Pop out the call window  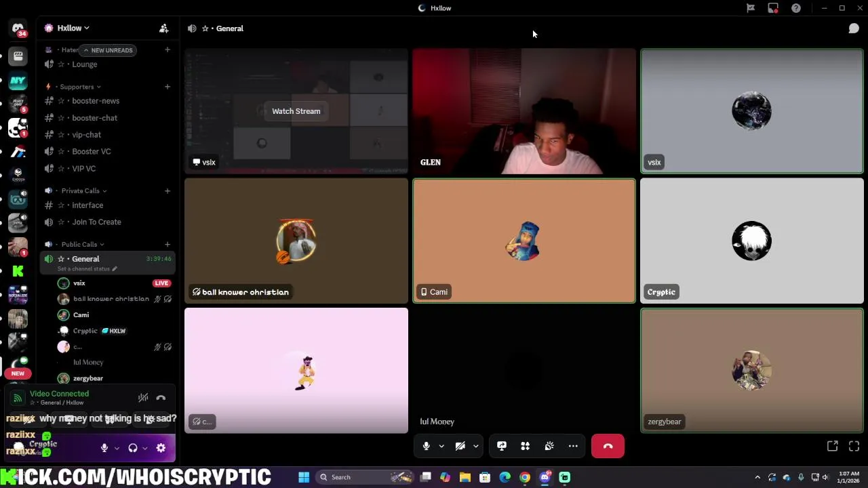[x=832, y=446]
